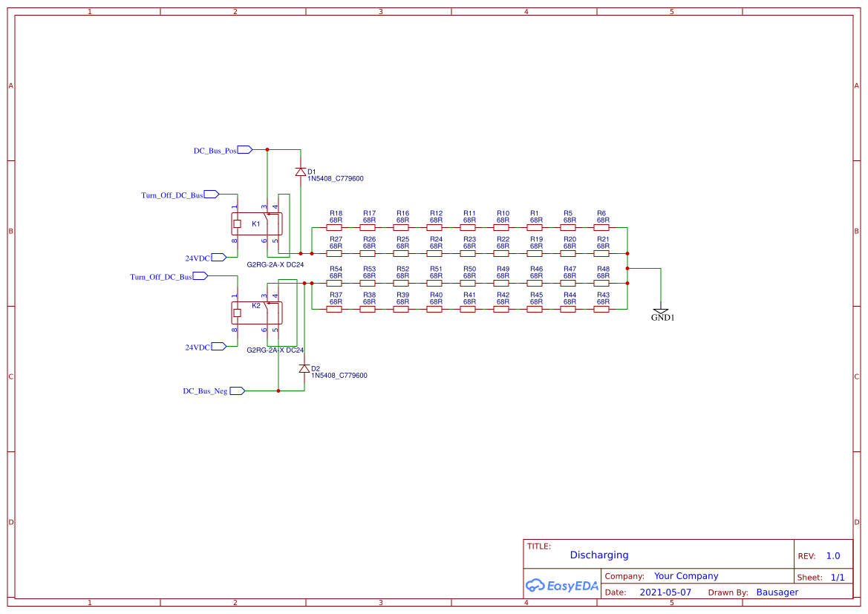Select resistor R43 symbol
The image size is (868, 614).
coord(602,310)
